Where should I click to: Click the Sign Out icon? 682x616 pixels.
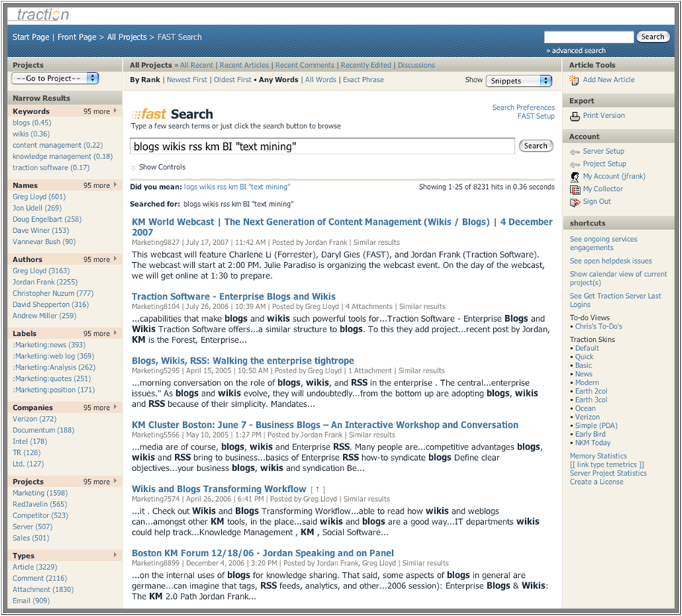574,202
